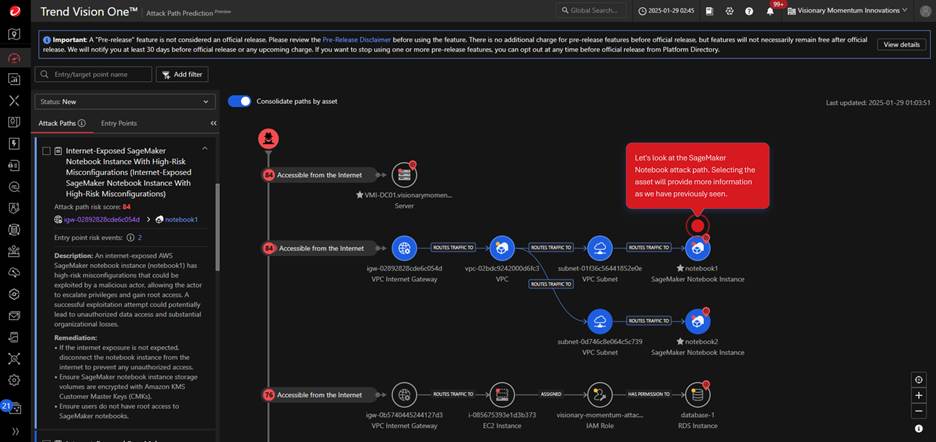Screen dimensions: 936x442
Task: Select the database-1 RDS Instance node
Action: coord(698,394)
